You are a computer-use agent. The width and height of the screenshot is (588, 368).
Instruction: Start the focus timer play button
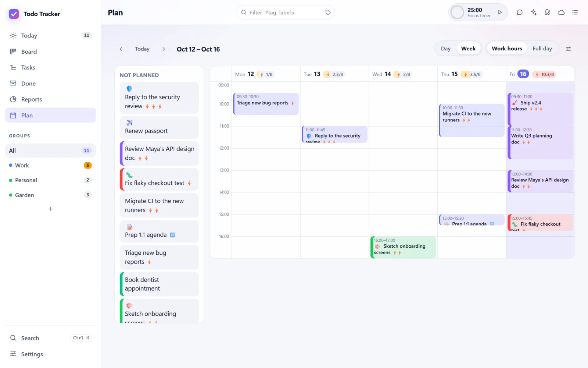pyautogui.click(x=500, y=13)
